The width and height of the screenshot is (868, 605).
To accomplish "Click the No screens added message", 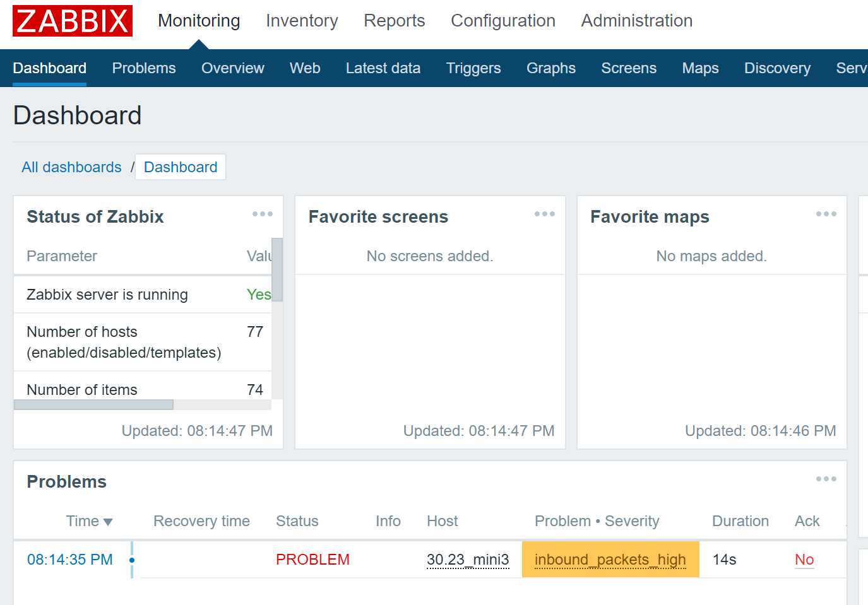I will coord(430,256).
